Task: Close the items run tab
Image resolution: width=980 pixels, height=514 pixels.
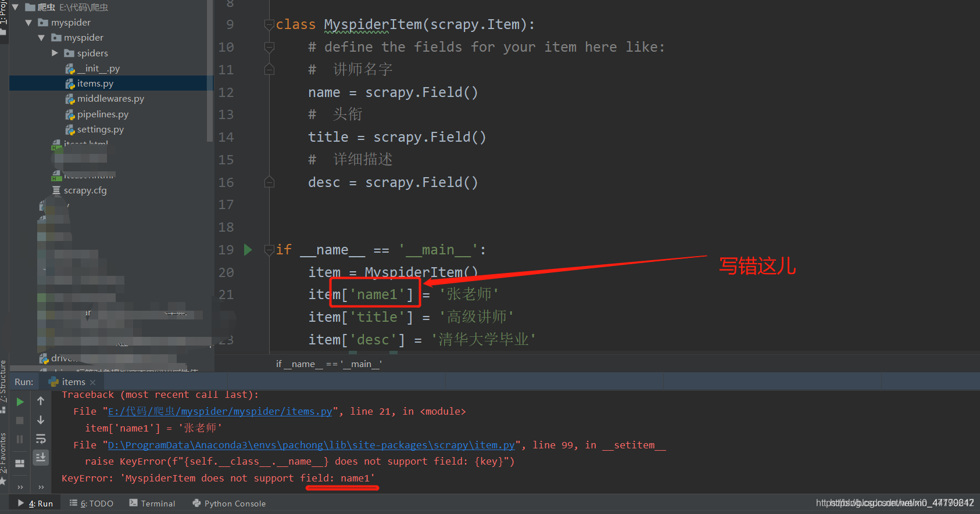Action: 93,382
